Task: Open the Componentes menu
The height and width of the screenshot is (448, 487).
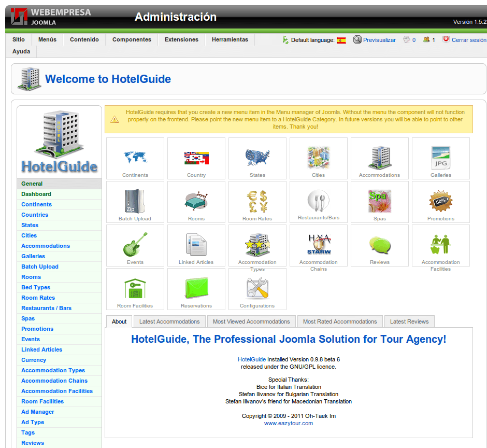Action: pos(132,39)
